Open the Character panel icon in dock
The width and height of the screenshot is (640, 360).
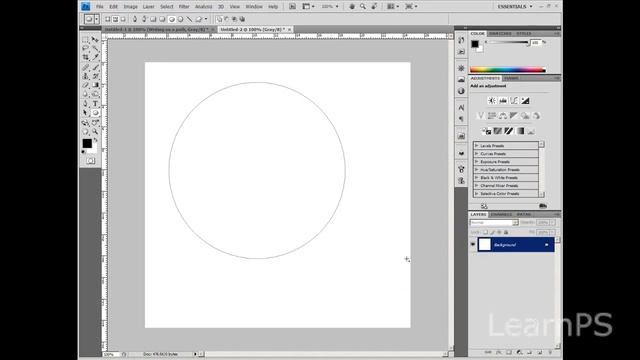(461, 107)
